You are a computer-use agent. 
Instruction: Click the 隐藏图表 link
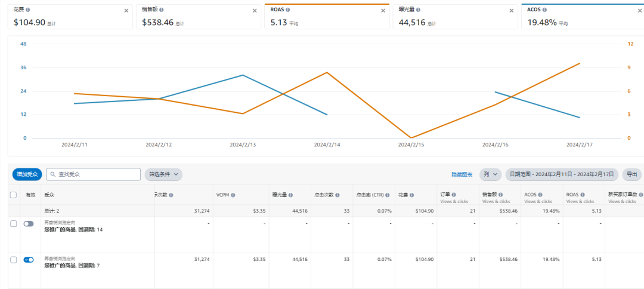point(462,174)
